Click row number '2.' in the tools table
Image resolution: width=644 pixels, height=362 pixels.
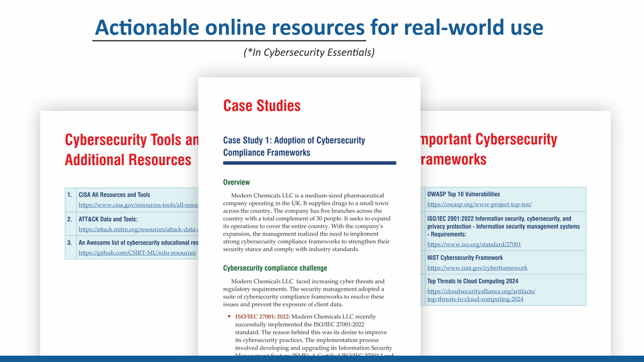tap(70, 219)
